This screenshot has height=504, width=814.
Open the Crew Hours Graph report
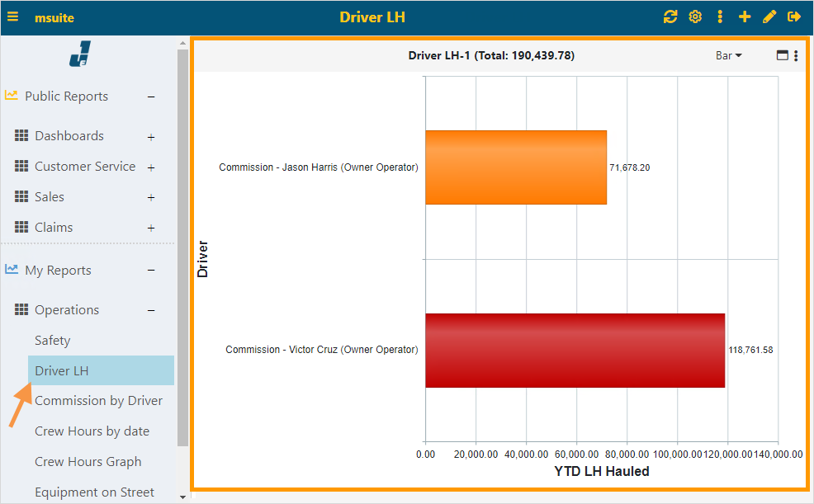click(x=88, y=461)
